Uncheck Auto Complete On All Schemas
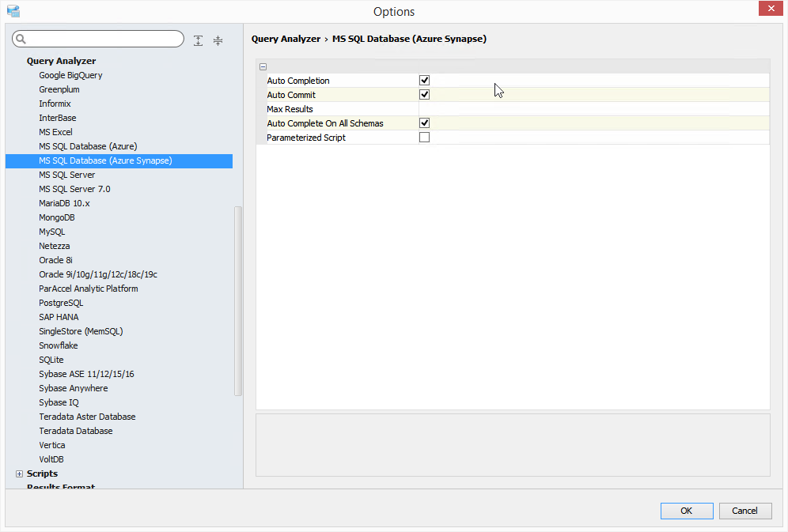The height and width of the screenshot is (532, 788). (x=425, y=123)
